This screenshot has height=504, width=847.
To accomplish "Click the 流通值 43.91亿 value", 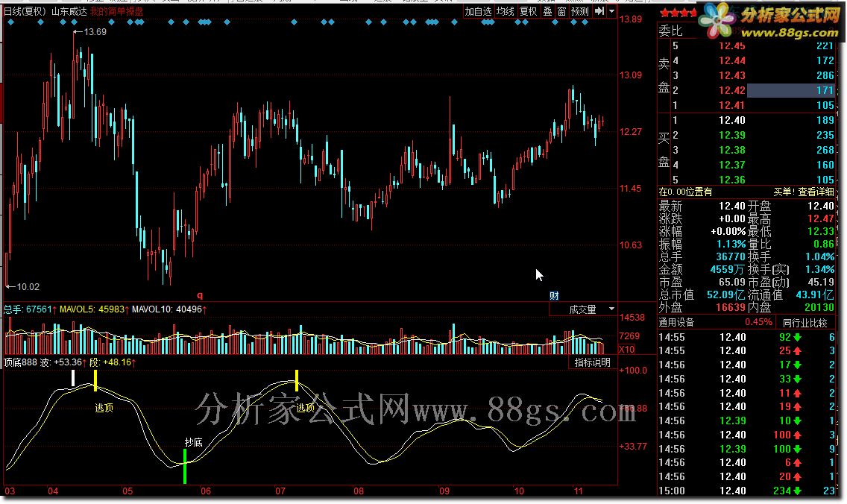I will (815, 295).
